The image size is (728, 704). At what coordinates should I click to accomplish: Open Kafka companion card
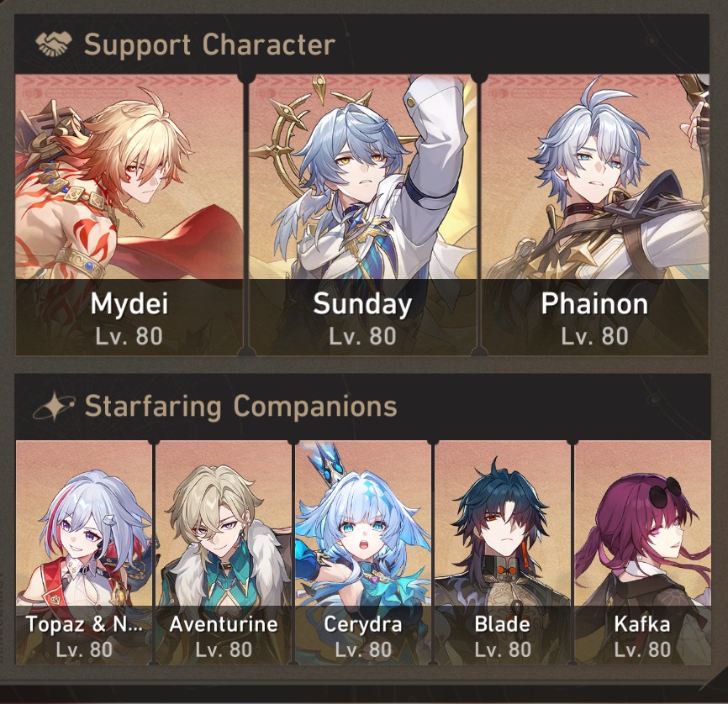(642, 552)
